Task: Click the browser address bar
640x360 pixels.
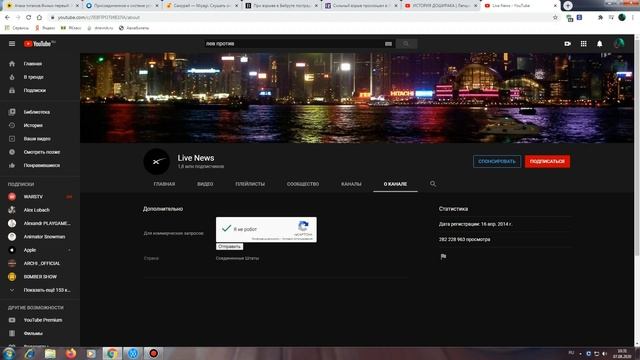Action: [300, 18]
